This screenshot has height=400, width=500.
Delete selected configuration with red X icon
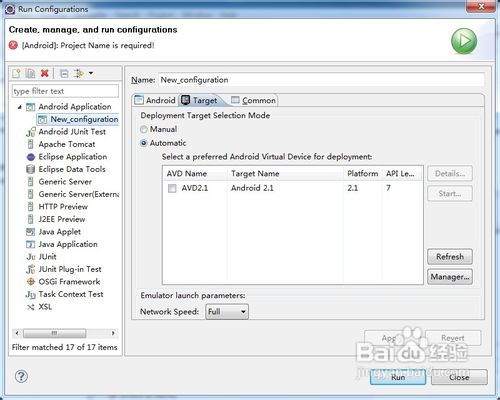(x=44, y=73)
